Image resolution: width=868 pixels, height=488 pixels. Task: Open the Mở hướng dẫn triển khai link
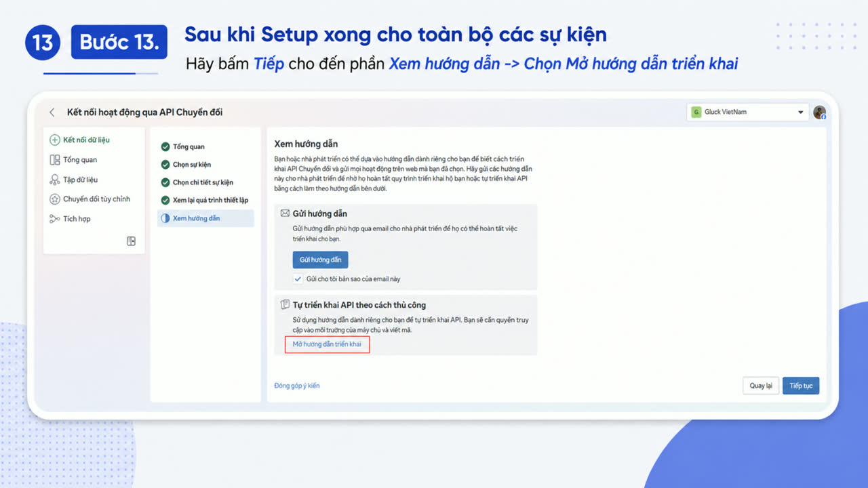[327, 344]
